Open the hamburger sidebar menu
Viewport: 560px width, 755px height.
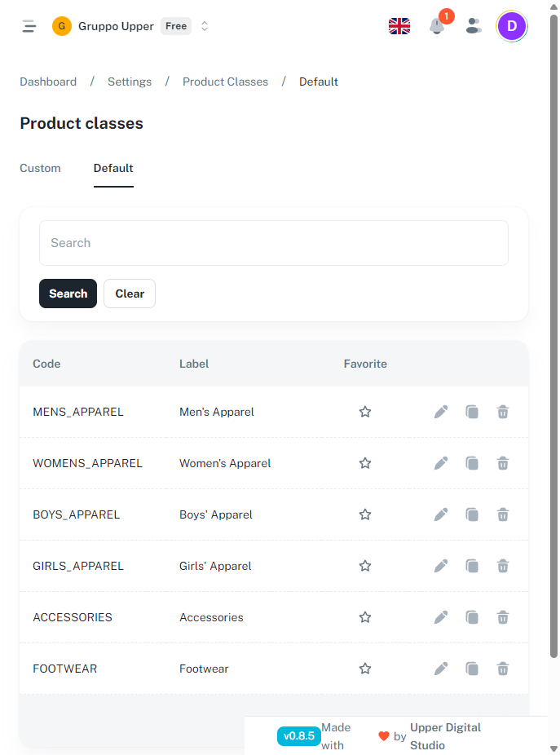click(x=29, y=26)
